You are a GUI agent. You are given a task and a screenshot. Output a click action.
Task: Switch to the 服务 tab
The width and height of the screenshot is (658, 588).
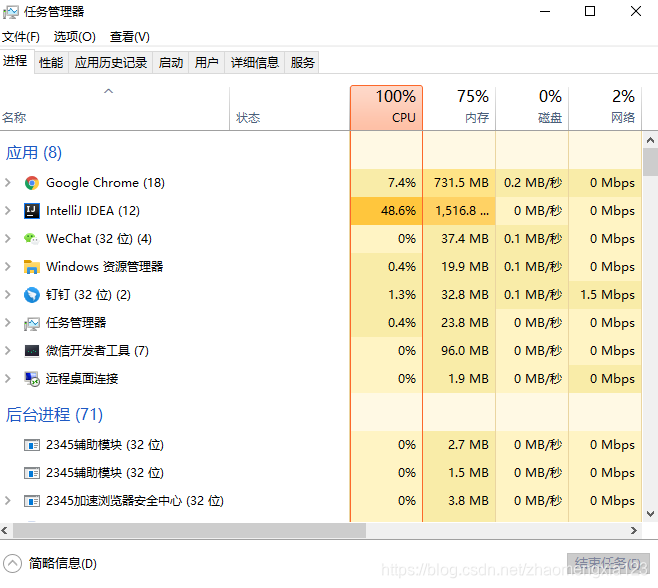coord(302,63)
